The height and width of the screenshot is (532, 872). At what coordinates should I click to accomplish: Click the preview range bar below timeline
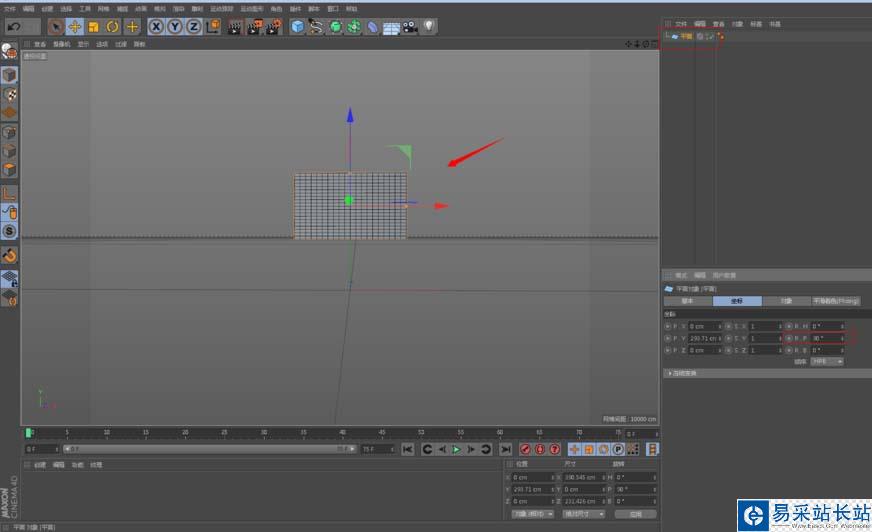click(x=210, y=449)
